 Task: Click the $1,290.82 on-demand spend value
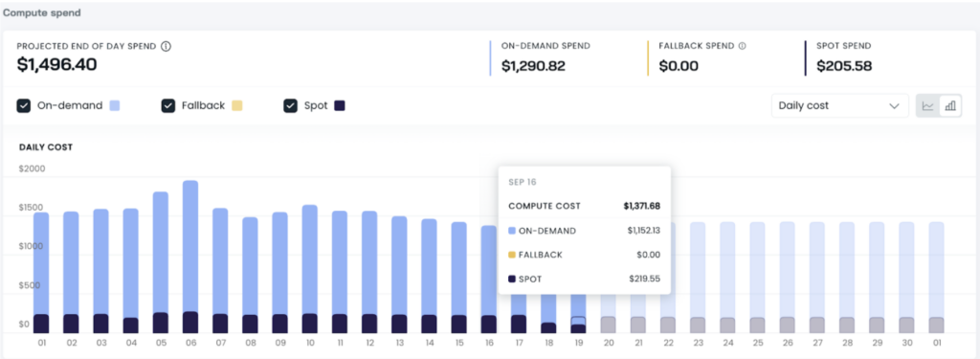[534, 66]
